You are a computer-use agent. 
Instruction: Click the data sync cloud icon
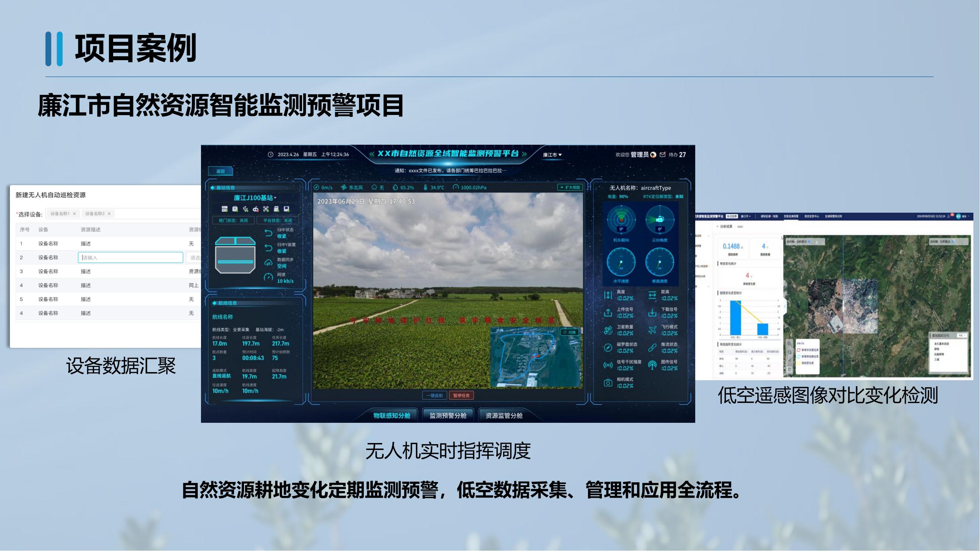[x=268, y=263]
